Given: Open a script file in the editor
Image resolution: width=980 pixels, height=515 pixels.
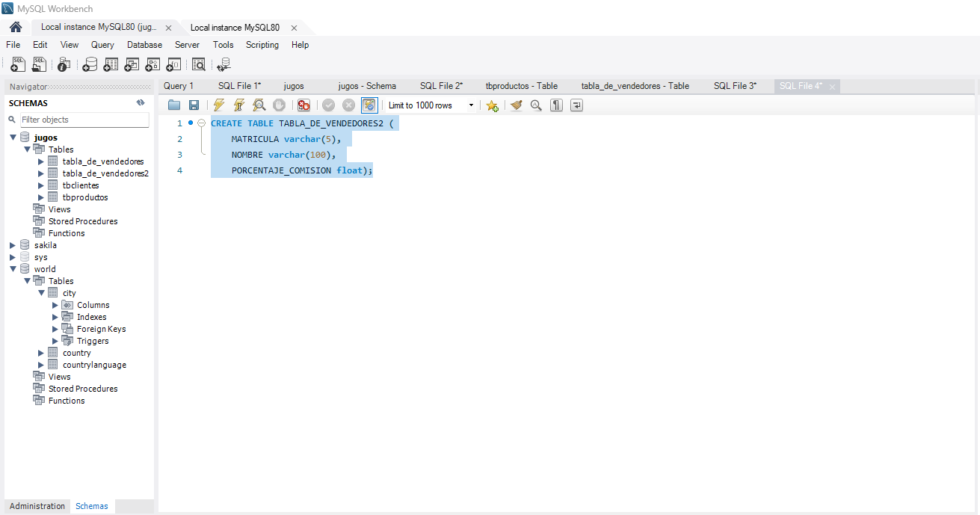Looking at the screenshot, I should (x=174, y=105).
